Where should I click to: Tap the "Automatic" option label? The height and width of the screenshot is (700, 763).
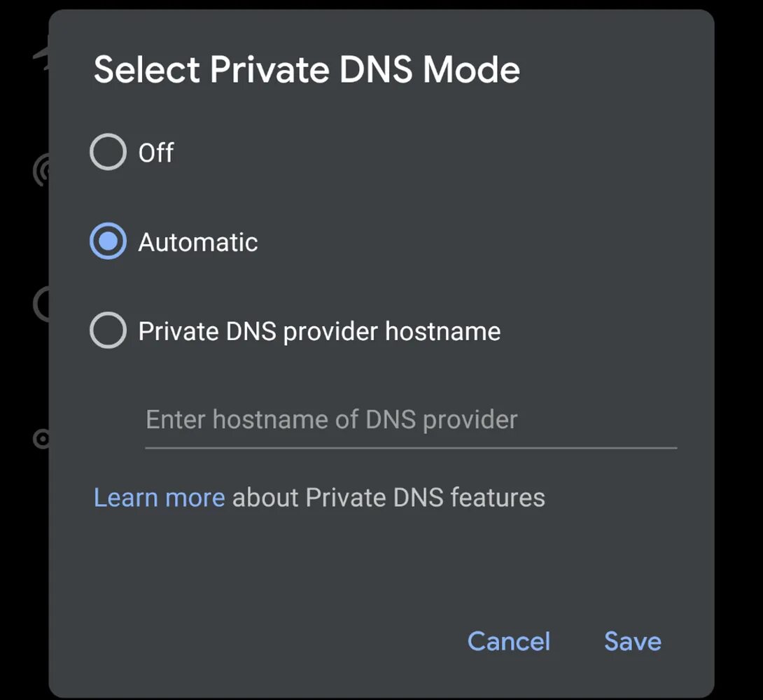198,242
